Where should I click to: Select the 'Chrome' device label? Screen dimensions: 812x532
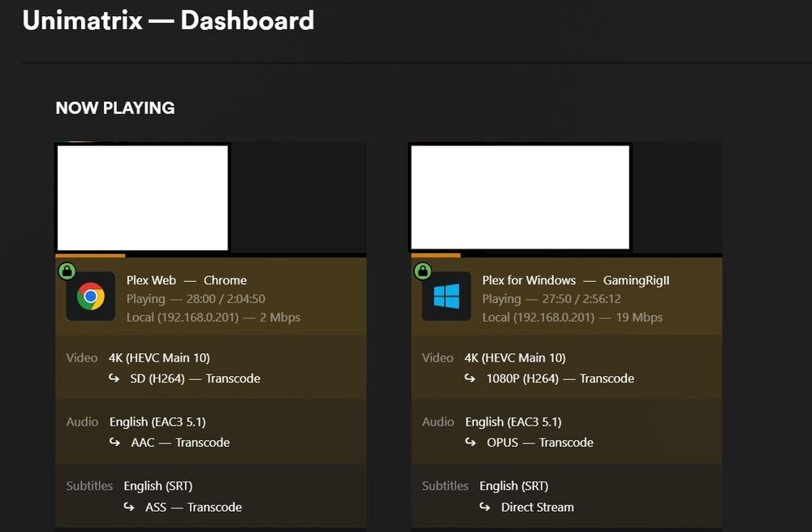point(225,280)
